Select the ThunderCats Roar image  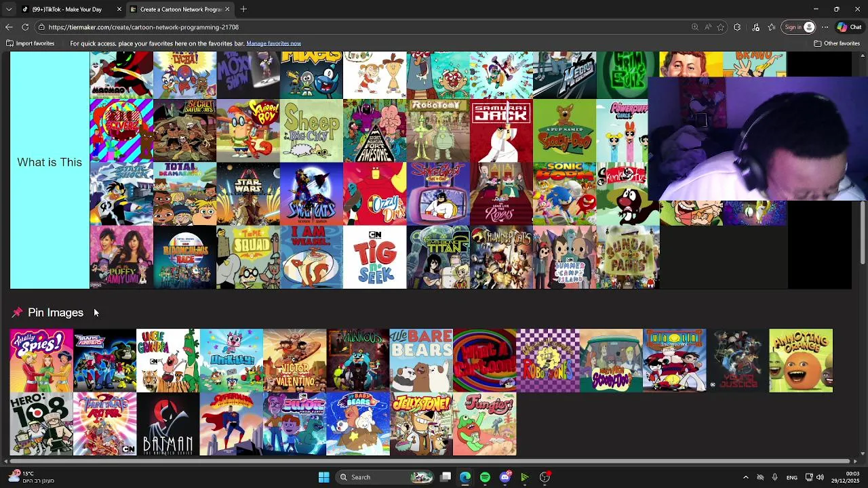pos(104,424)
